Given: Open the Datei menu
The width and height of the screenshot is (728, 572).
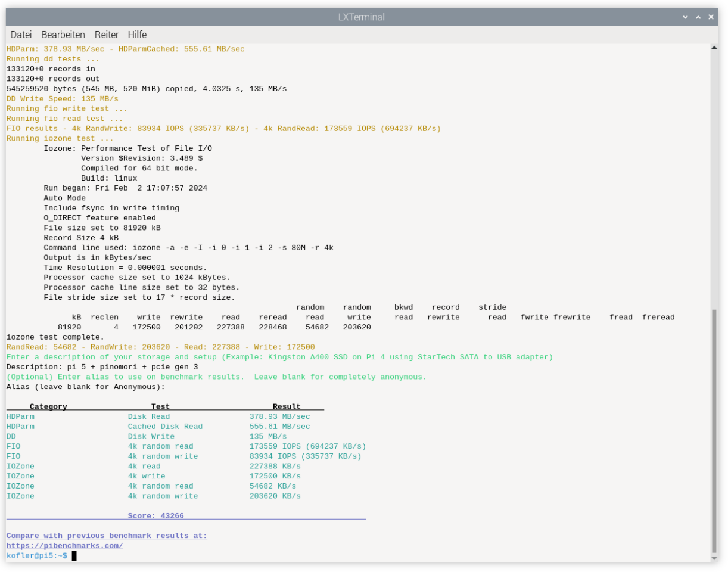Looking at the screenshot, I should pyautogui.click(x=21, y=35).
